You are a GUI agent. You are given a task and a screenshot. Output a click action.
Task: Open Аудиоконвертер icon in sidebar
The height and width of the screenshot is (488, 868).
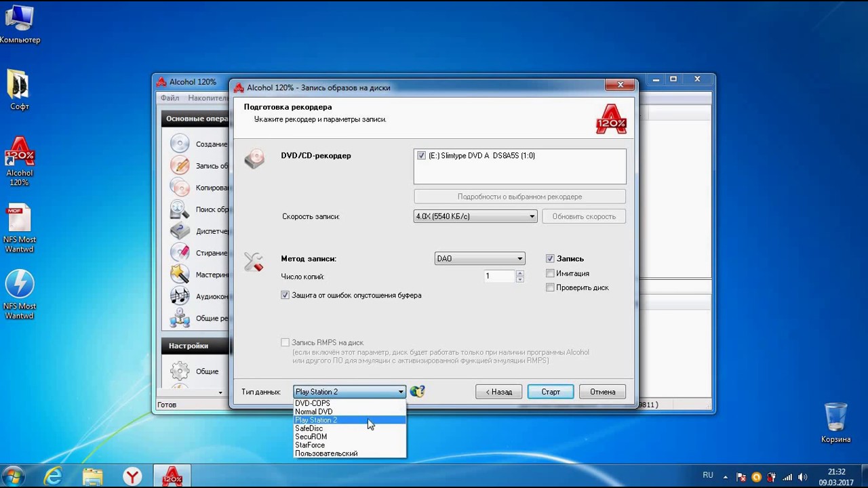click(180, 296)
